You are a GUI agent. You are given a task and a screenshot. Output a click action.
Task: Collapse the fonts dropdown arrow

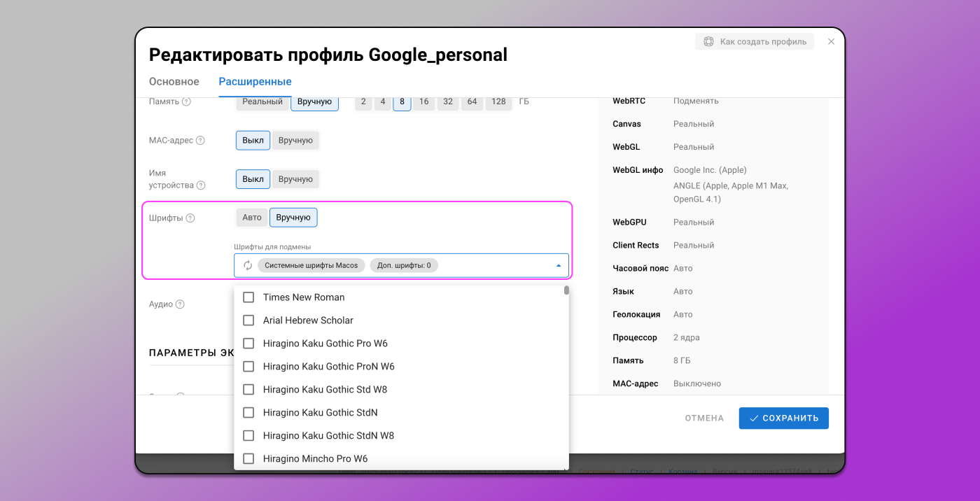coord(558,266)
